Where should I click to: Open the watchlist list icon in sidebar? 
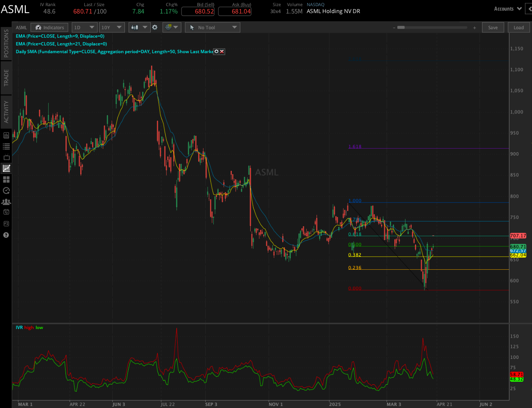tap(6, 146)
